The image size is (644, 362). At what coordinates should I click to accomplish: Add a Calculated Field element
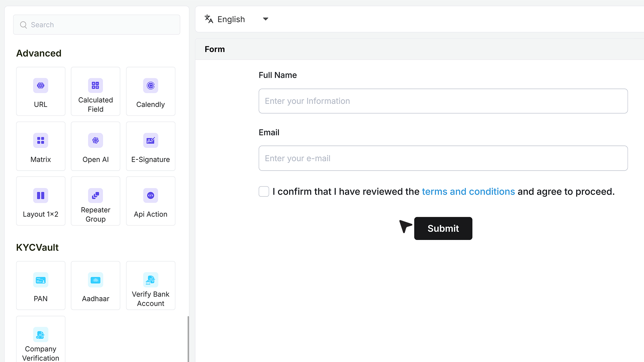[x=96, y=91]
